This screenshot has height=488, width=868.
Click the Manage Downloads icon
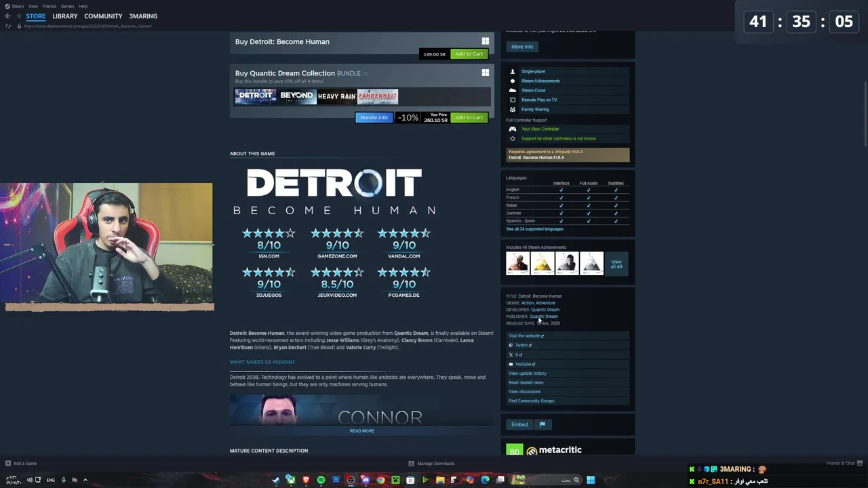click(x=411, y=464)
